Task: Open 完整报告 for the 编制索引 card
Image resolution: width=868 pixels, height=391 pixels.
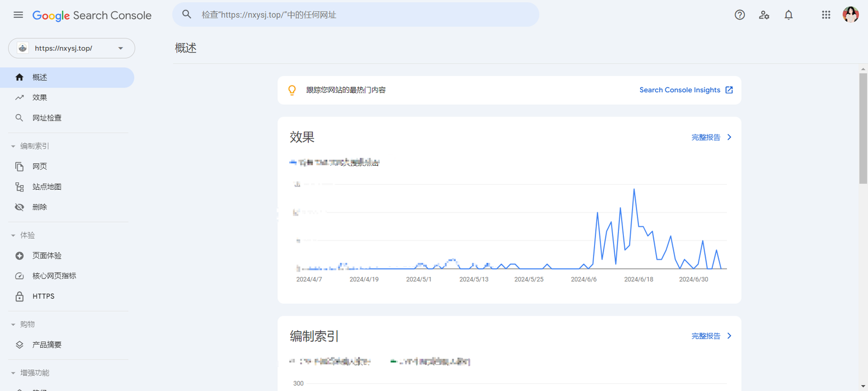Action: (x=711, y=336)
